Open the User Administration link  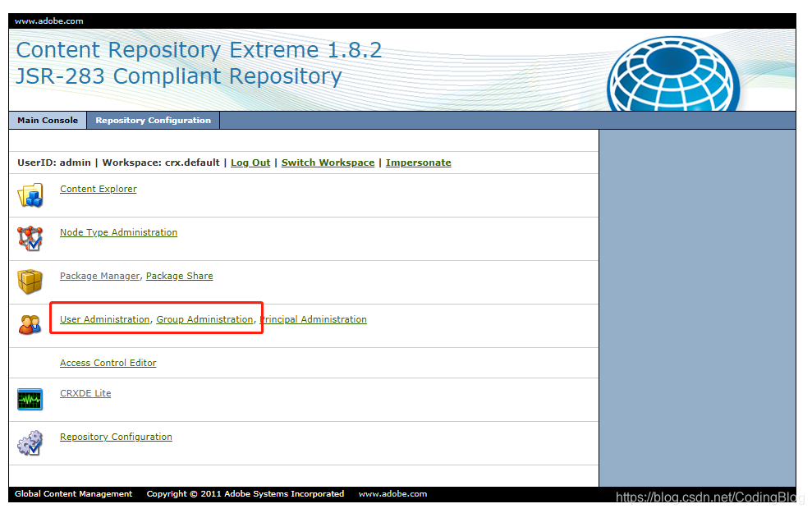tap(104, 319)
